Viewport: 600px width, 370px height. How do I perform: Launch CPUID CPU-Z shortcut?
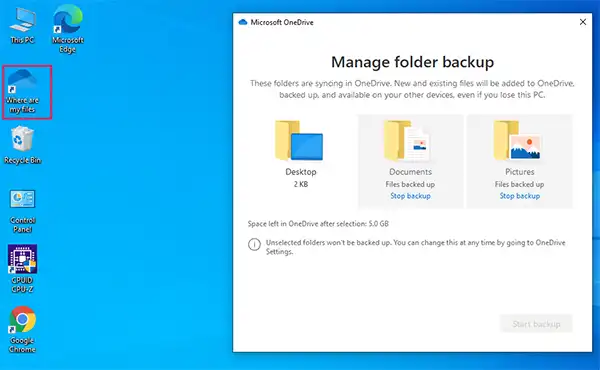coord(22,269)
